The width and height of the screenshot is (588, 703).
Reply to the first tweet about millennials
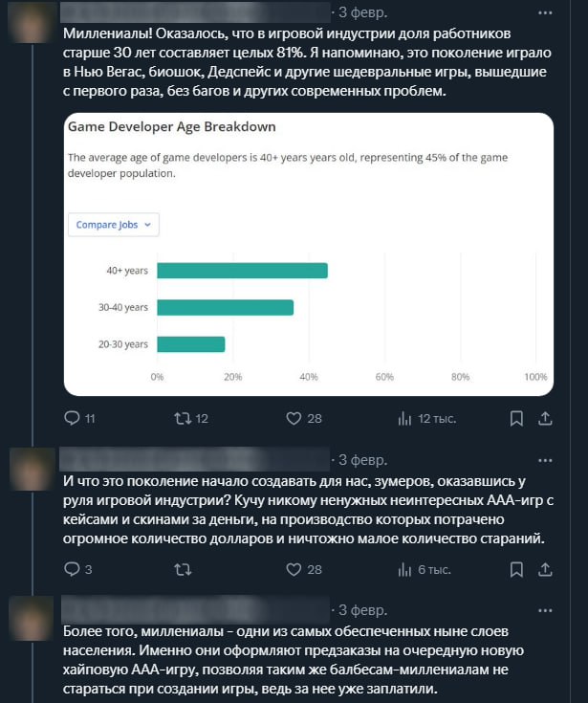point(72,418)
